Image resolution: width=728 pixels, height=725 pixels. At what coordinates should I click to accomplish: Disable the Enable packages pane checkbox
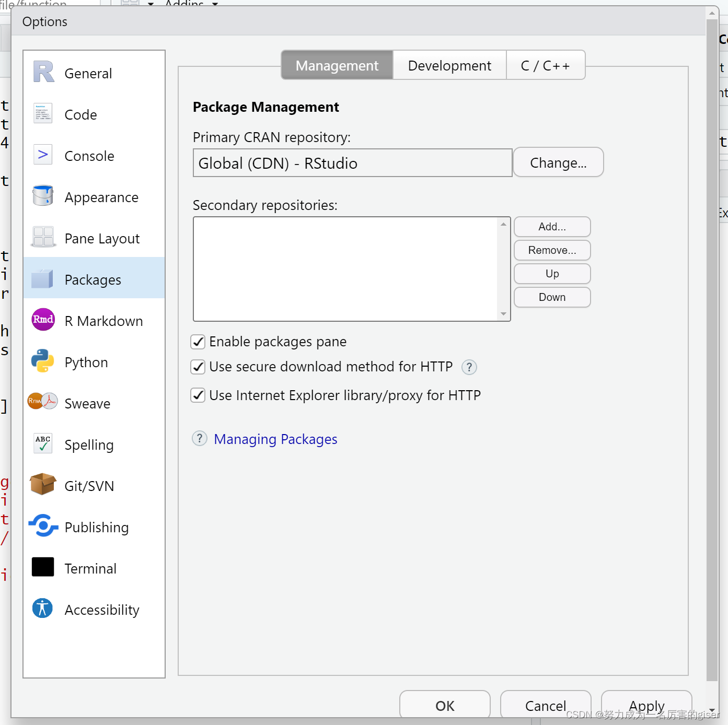pos(198,342)
